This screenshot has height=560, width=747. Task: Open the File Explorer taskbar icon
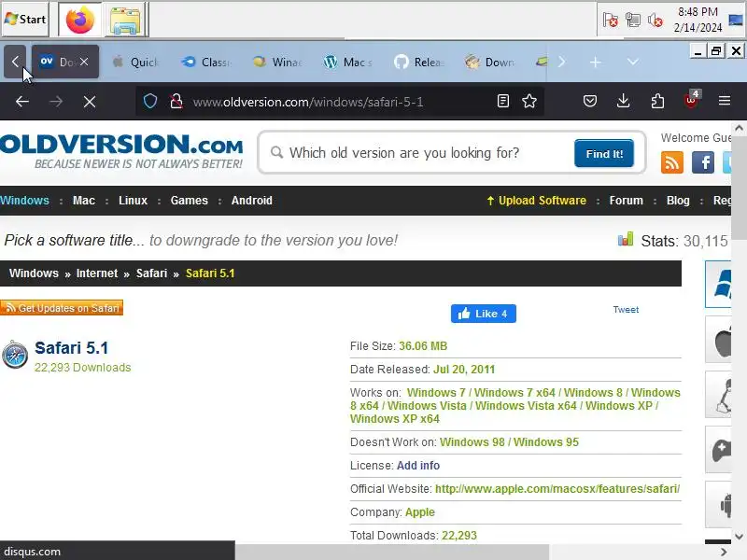pos(125,20)
